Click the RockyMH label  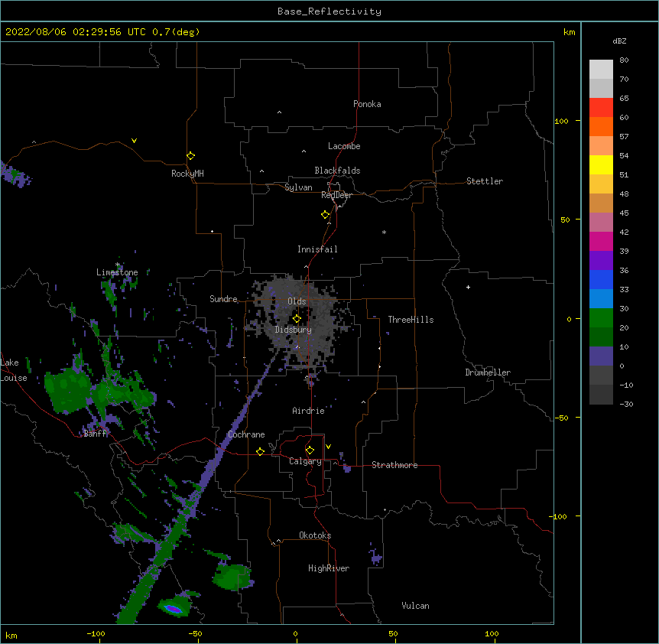[x=187, y=174]
